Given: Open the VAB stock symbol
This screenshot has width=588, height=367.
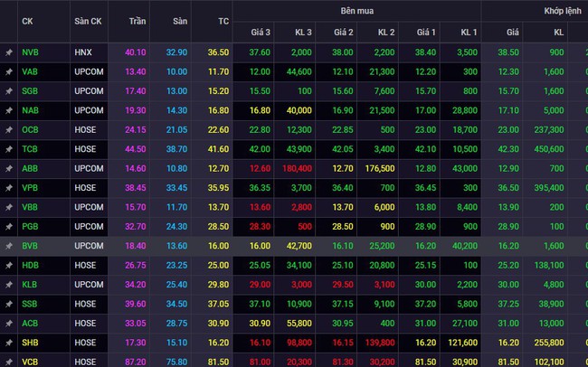Looking at the screenshot, I should point(30,71).
